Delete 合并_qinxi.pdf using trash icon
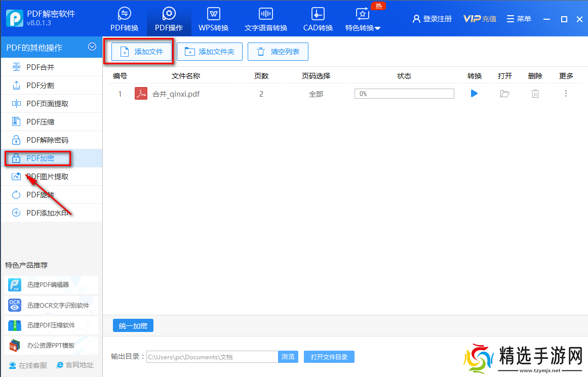Screen dimensions: 588x377 click(535, 94)
